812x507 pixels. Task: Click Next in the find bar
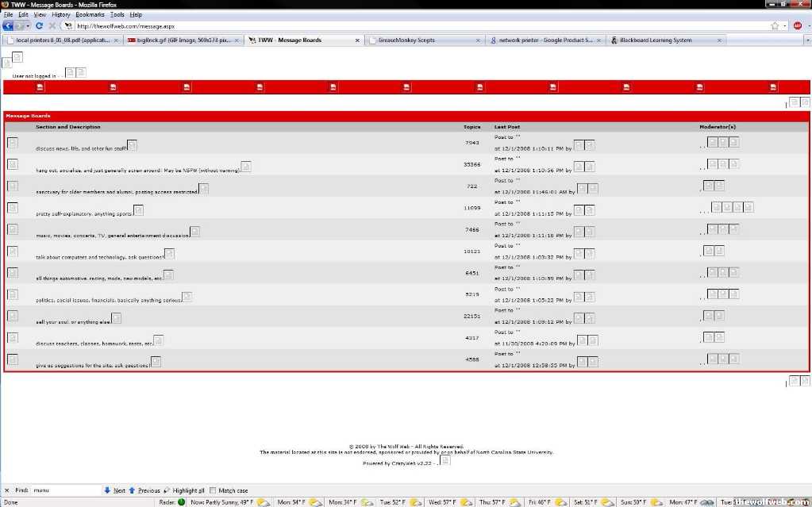coord(114,490)
